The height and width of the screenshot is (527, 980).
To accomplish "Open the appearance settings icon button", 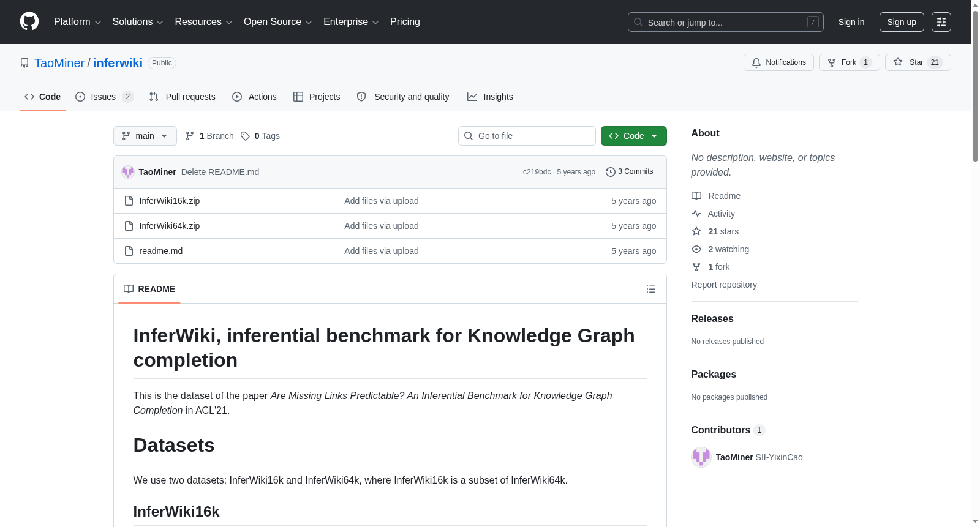I will point(941,22).
